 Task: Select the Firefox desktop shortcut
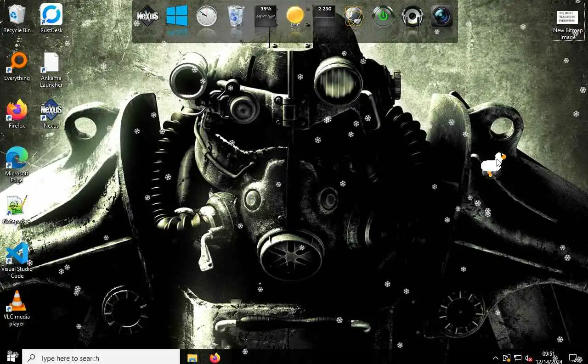pyautogui.click(x=17, y=114)
